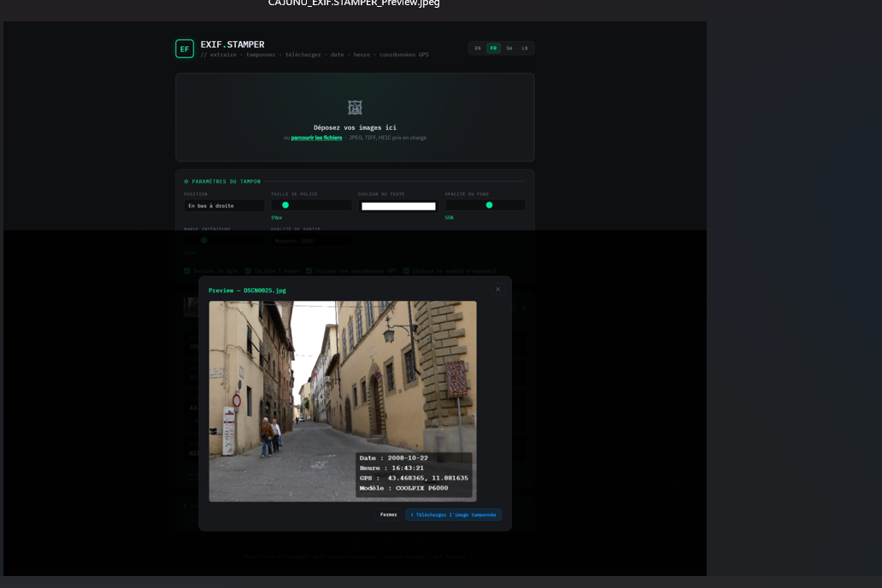The width and height of the screenshot is (882, 588).
Task: Click Télécharger l'image tamponnée button
Action: click(x=453, y=514)
